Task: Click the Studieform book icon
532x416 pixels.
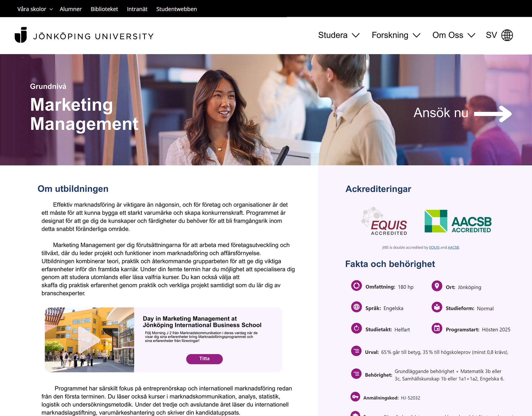Action: (437, 307)
